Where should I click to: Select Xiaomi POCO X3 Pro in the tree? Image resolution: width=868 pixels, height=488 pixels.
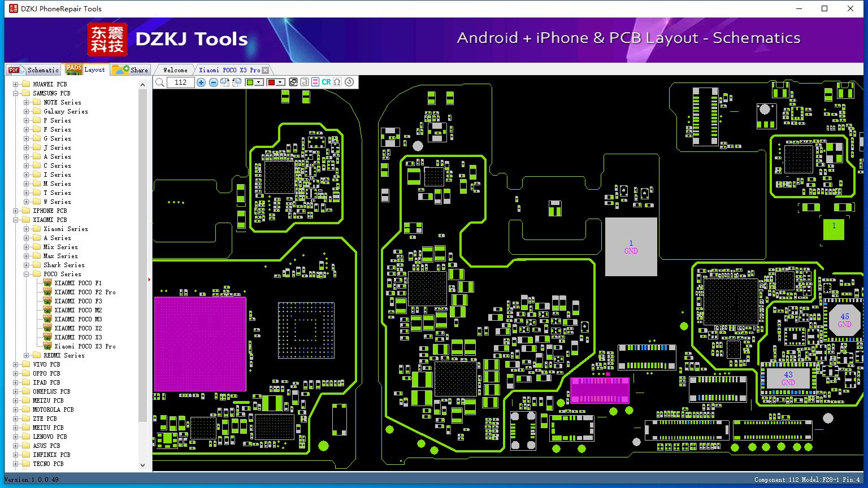click(85, 346)
